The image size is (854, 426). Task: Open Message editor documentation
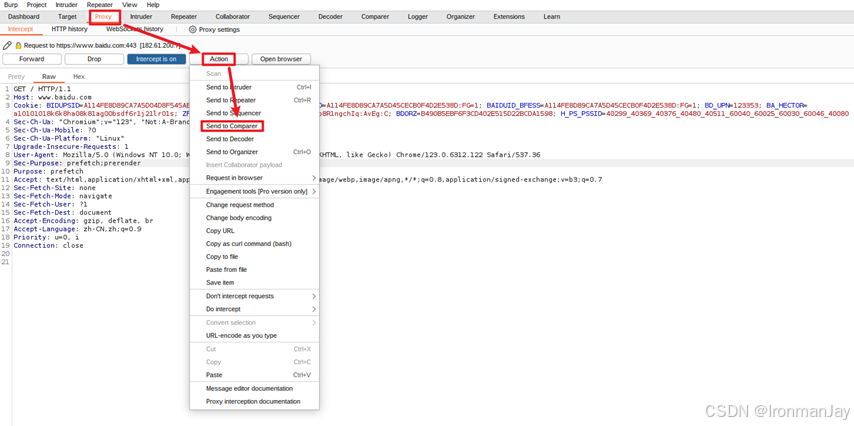(x=254, y=388)
